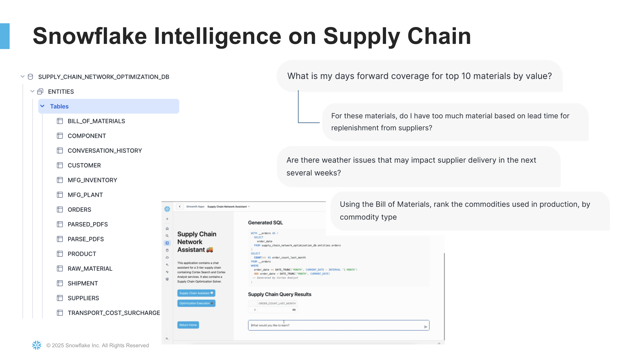
Task: Click the Return Home button
Action: tap(188, 325)
